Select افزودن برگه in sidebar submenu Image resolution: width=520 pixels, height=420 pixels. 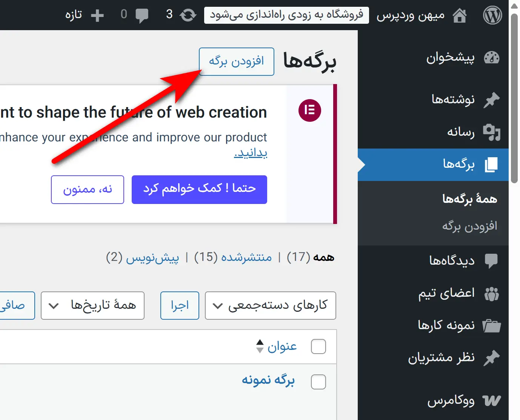click(469, 226)
